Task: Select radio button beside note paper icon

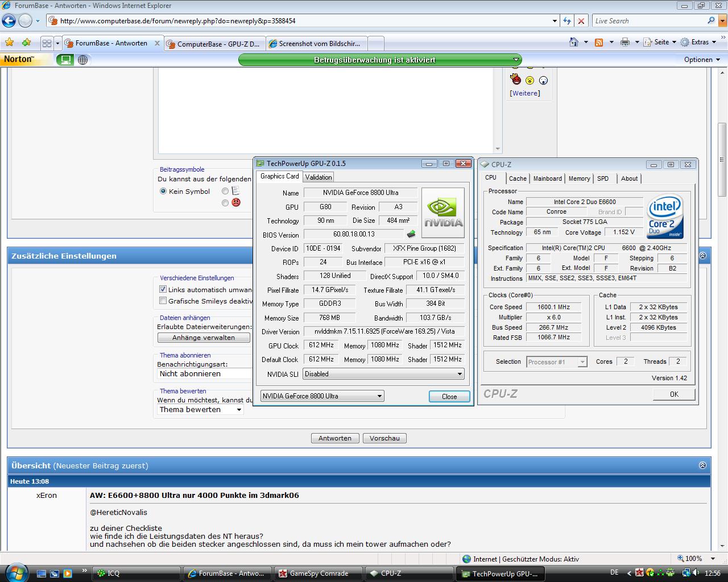Action: [x=225, y=192]
